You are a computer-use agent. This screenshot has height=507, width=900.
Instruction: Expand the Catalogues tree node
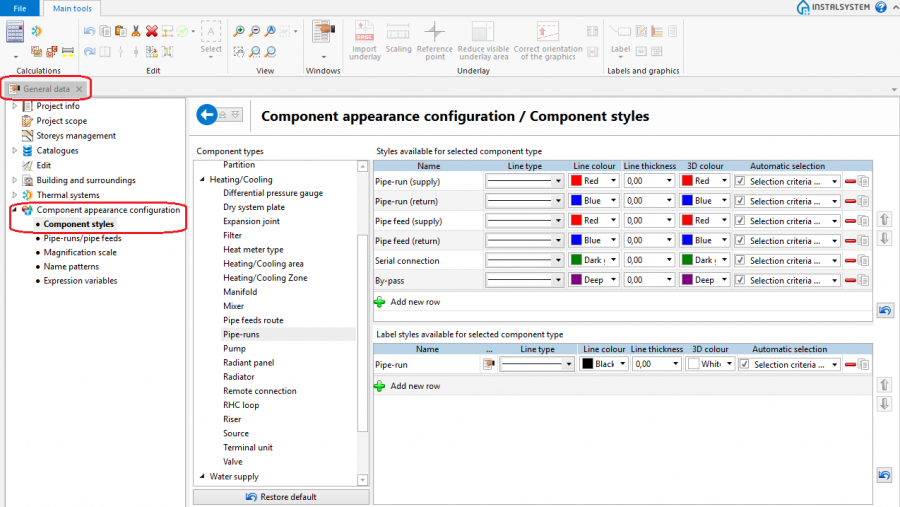(x=15, y=151)
